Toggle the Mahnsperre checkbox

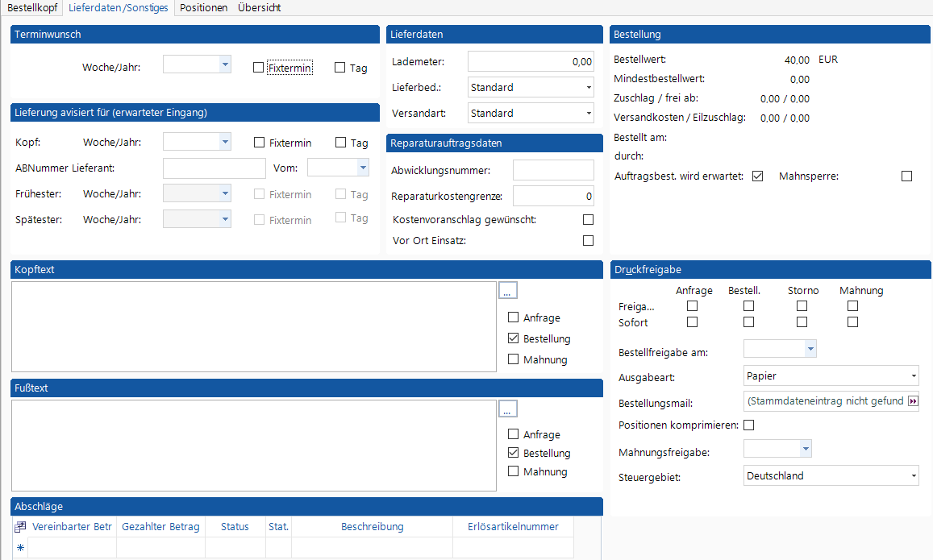pyautogui.click(x=907, y=176)
